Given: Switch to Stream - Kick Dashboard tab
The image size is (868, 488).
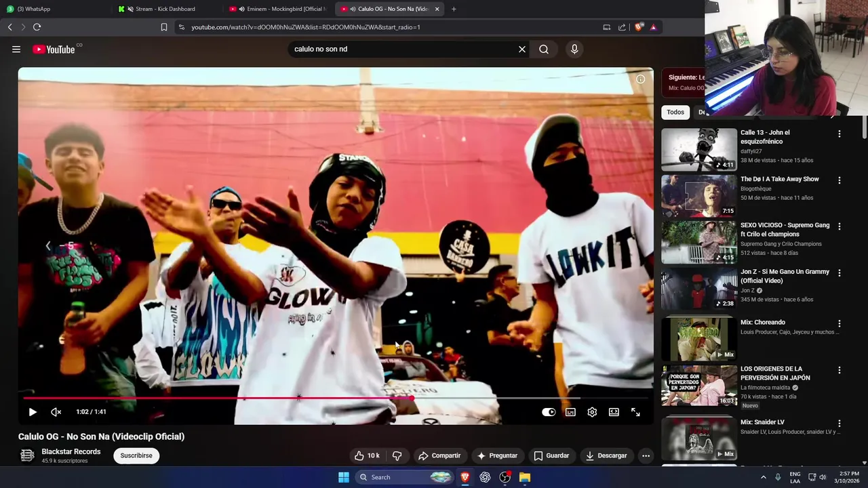Looking at the screenshot, I should pyautogui.click(x=165, y=9).
